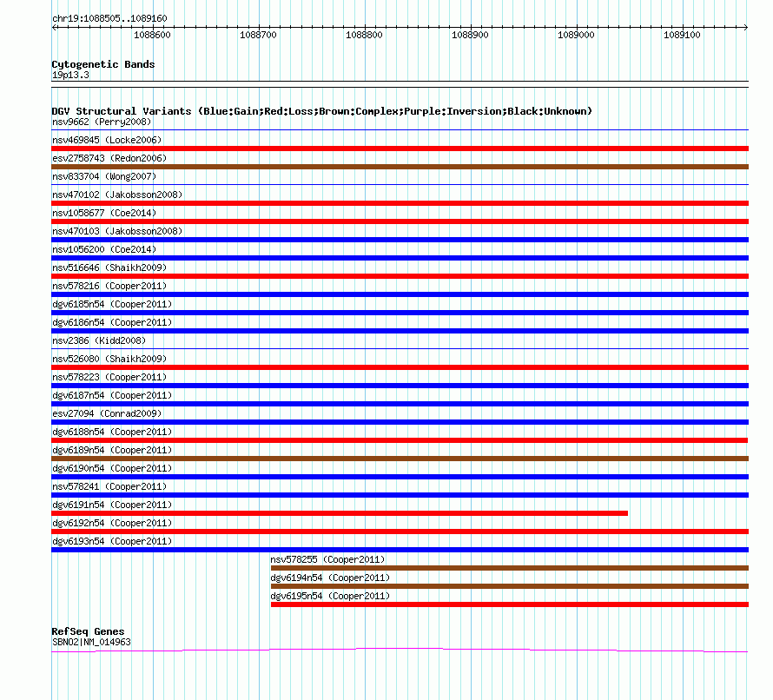Click the nsv1056200 (Coe2014) label

pos(104,249)
